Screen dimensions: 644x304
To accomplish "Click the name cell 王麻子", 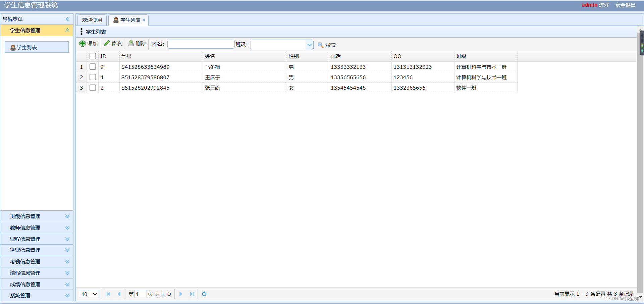I will pyautogui.click(x=213, y=77).
